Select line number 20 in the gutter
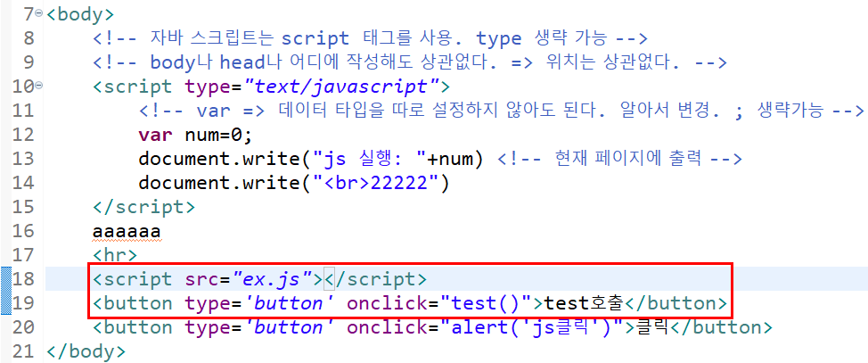868x363 pixels. point(23,328)
